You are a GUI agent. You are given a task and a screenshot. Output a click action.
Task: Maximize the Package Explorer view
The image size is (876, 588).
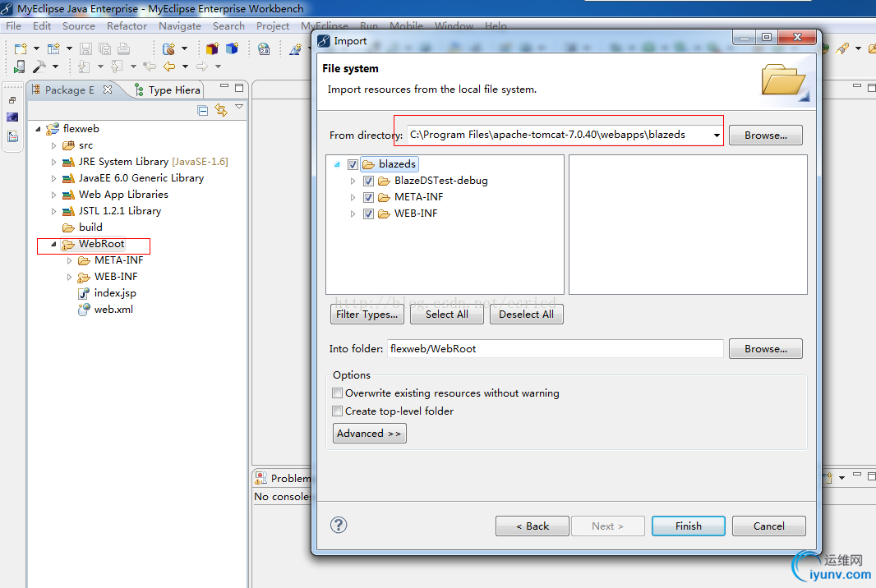[x=239, y=88]
